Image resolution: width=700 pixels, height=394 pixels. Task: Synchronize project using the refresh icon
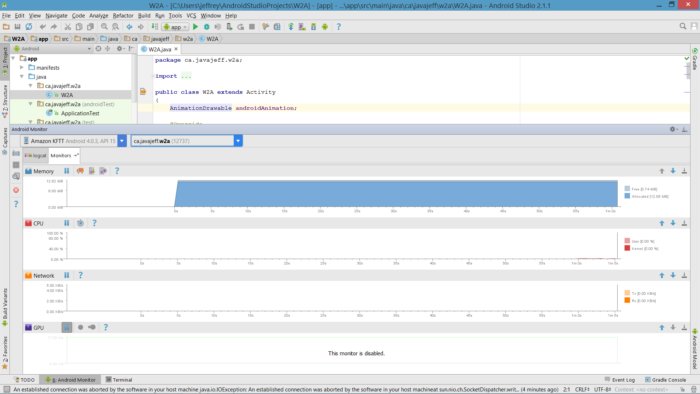[x=29, y=27]
